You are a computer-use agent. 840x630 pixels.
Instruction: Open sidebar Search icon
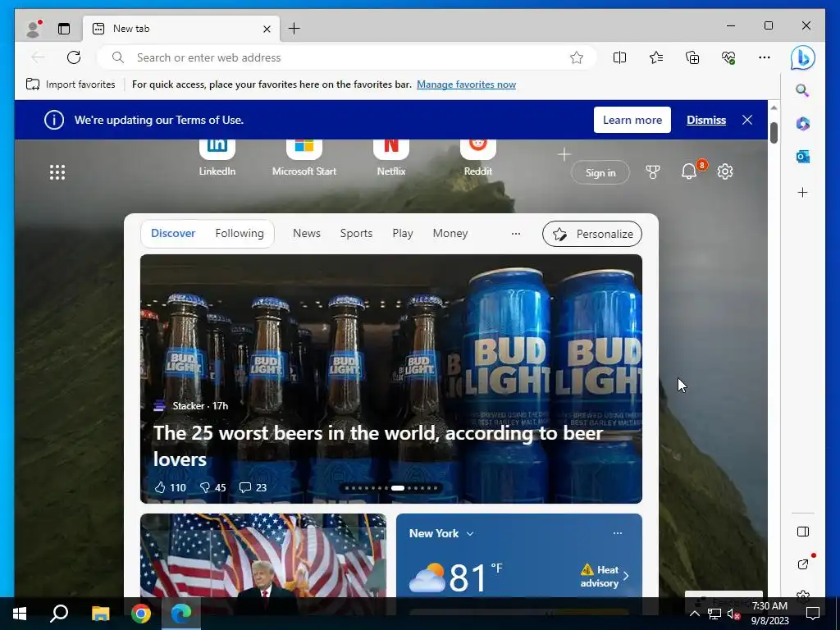point(802,90)
